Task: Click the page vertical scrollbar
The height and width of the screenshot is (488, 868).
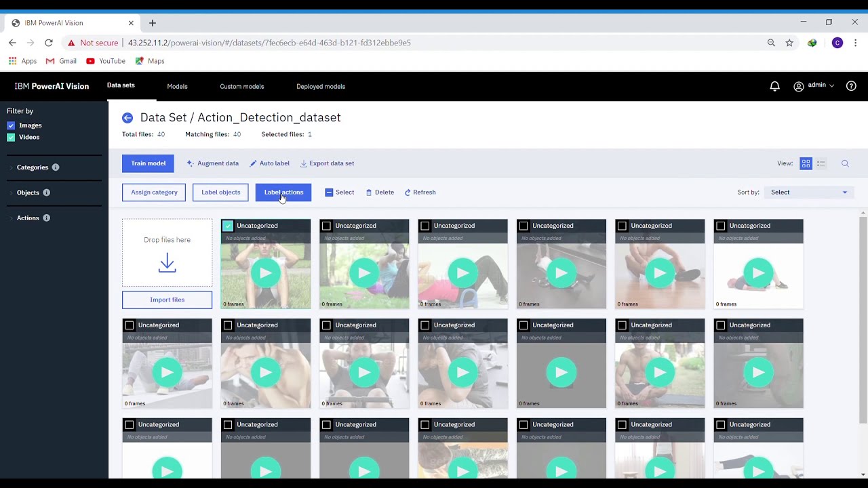Action: point(863,319)
